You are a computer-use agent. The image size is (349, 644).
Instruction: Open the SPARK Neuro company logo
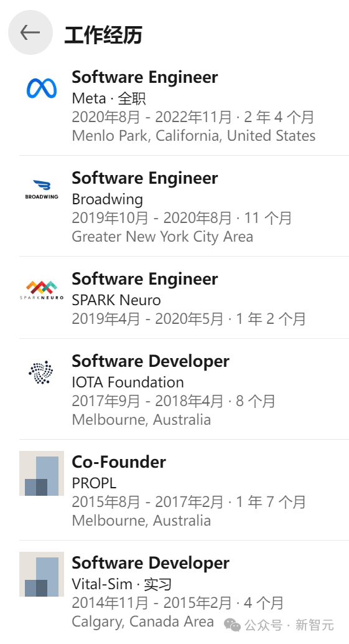(x=42, y=290)
